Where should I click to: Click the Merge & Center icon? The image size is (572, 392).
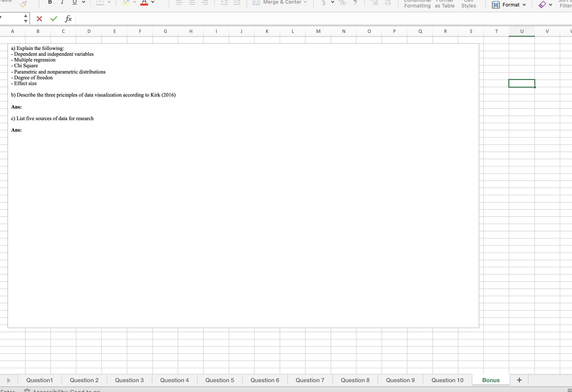(x=256, y=2)
